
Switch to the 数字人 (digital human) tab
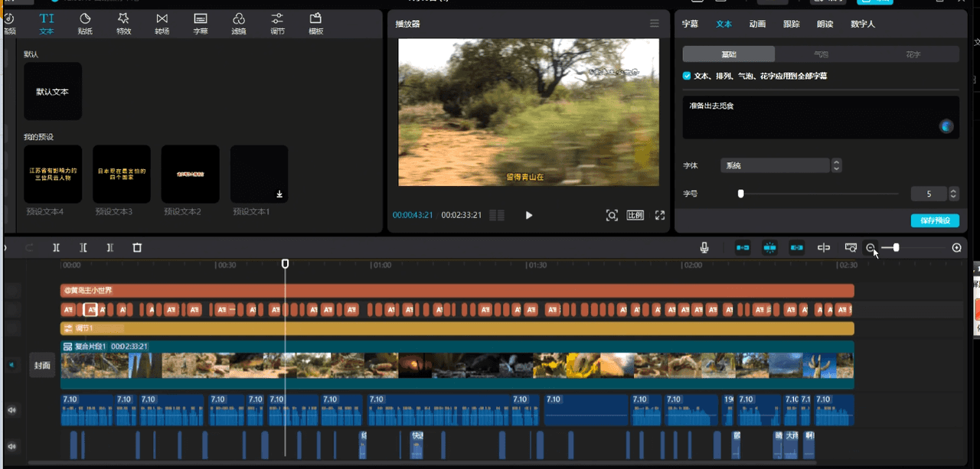(863, 24)
